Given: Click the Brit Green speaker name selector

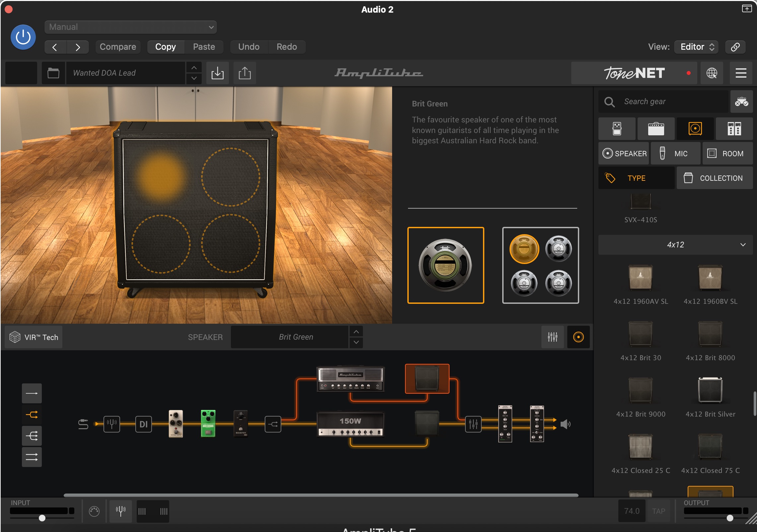Looking at the screenshot, I should (x=289, y=337).
